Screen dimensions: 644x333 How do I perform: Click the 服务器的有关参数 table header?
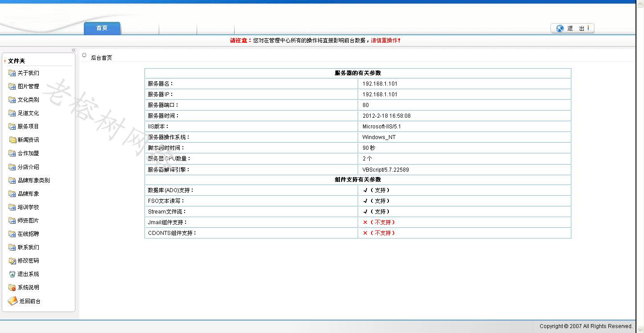coord(358,73)
